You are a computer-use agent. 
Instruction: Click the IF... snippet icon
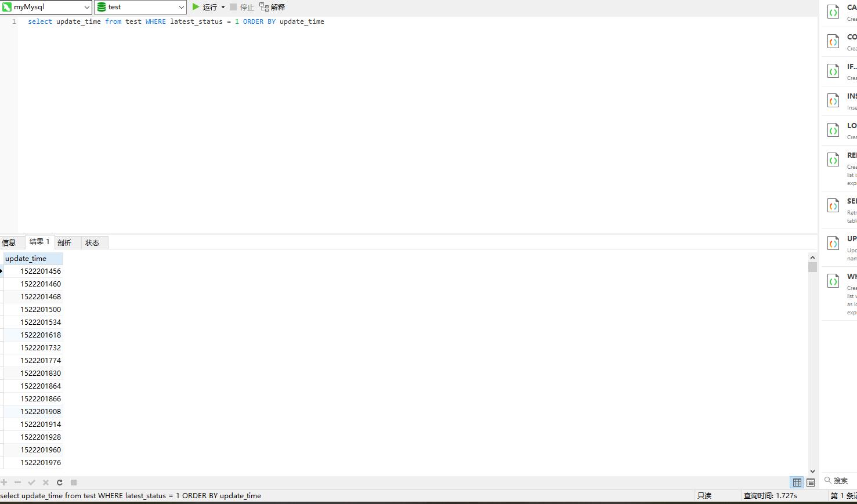[833, 71]
